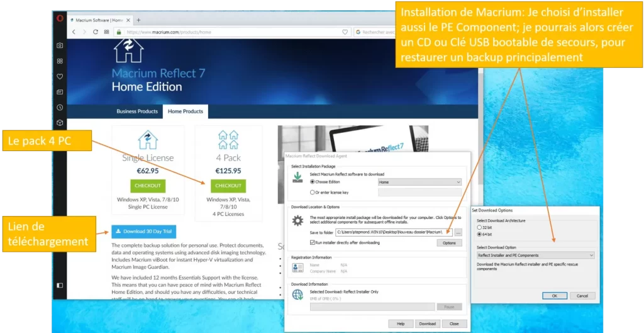Click Options button in Download Agent
The image size is (644, 333).
click(x=449, y=243)
